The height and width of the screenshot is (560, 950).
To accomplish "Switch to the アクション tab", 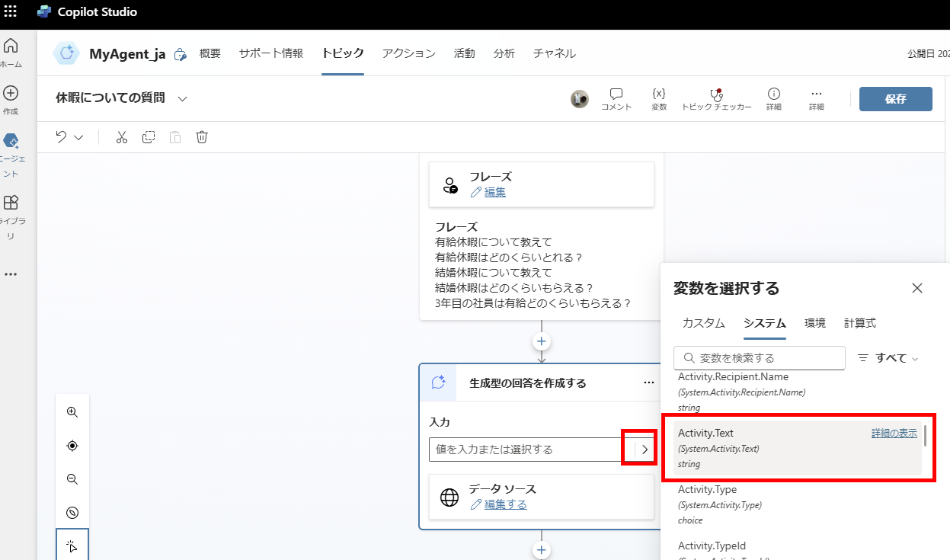I will click(408, 53).
